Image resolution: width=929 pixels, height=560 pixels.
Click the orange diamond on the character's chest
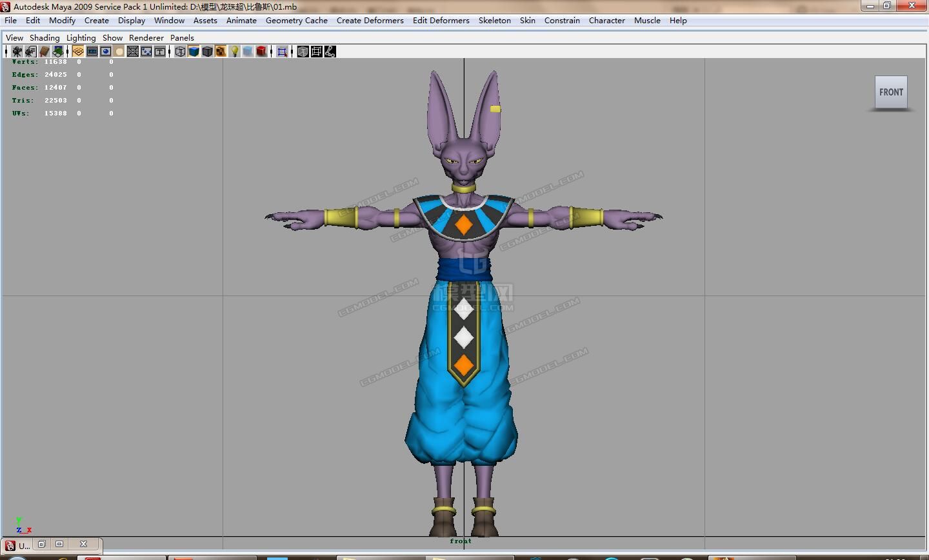pyautogui.click(x=464, y=225)
